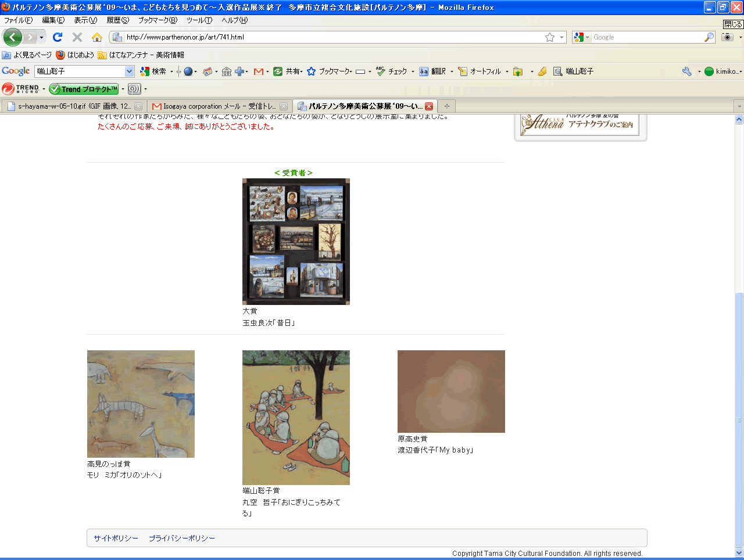Click the Athena アテナクラブのご案内 banner
744x560 pixels.
[580, 124]
